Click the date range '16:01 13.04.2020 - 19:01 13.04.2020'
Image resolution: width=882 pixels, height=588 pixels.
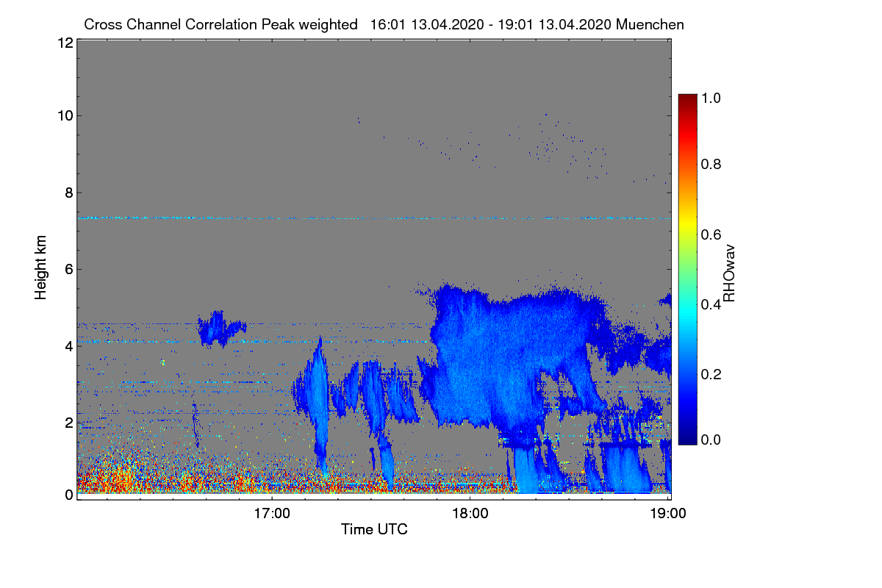(x=491, y=24)
